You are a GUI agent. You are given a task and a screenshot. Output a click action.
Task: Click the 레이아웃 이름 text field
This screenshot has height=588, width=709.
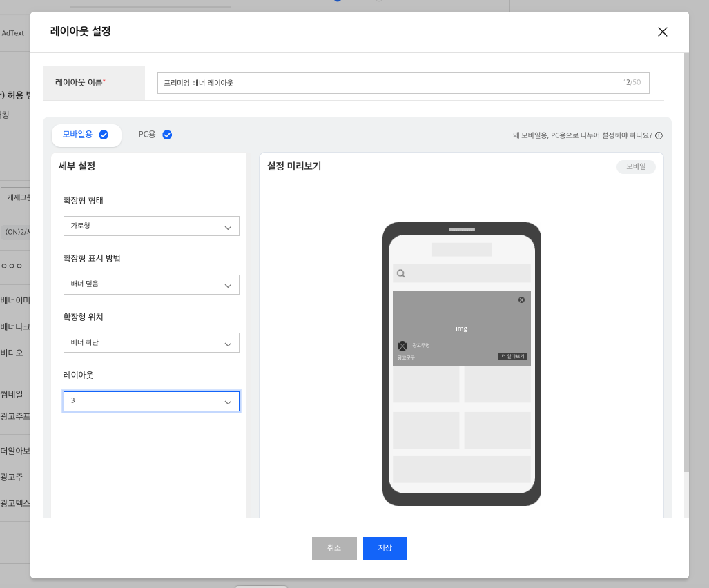390,83
